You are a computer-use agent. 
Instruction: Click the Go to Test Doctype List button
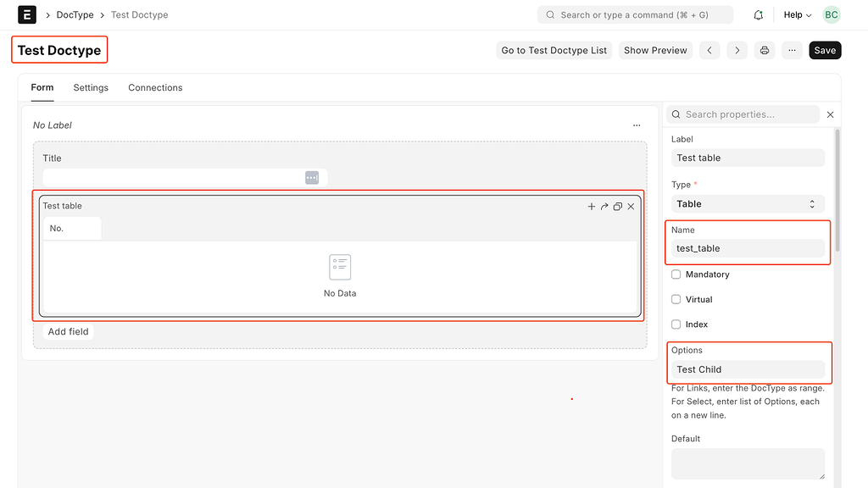pos(554,50)
